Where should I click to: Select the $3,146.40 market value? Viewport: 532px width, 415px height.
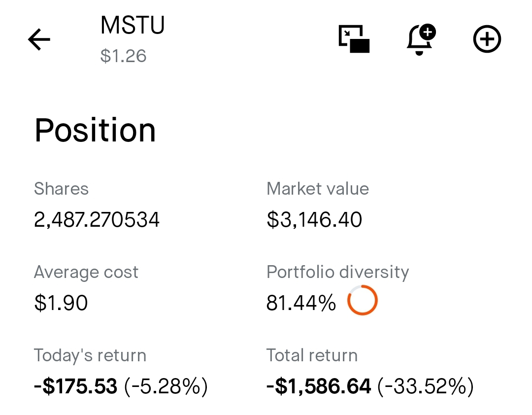pyautogui.click(x=314, y=219)
